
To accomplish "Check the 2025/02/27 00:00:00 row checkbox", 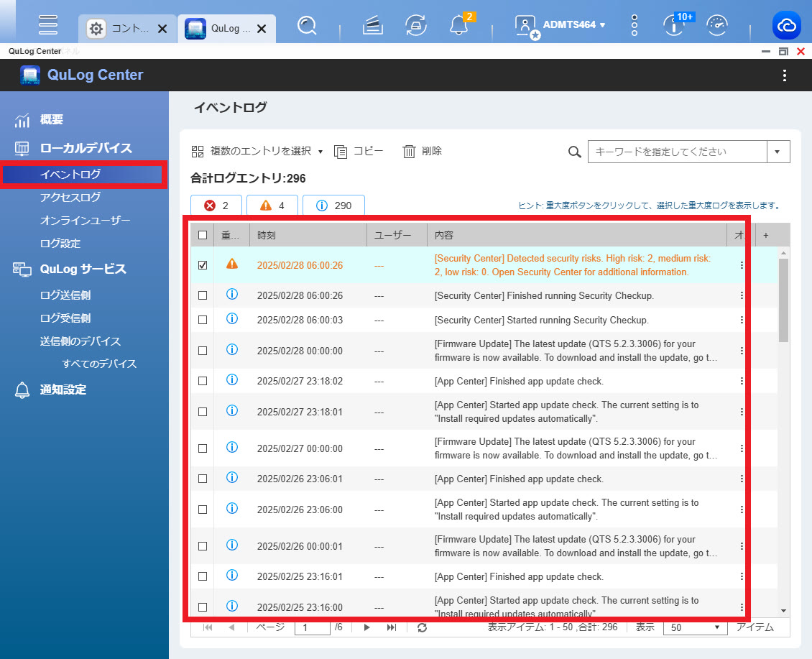I will click(x=203, y=448).
